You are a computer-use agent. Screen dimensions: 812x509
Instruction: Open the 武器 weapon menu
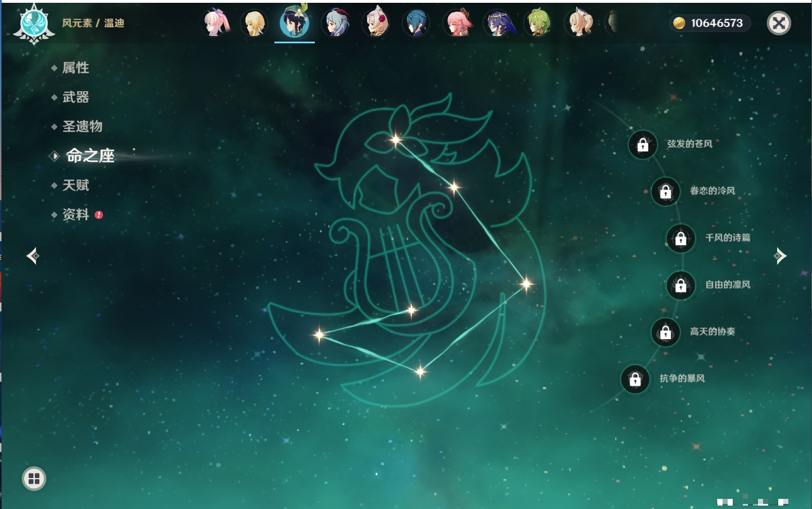(75, 97)
